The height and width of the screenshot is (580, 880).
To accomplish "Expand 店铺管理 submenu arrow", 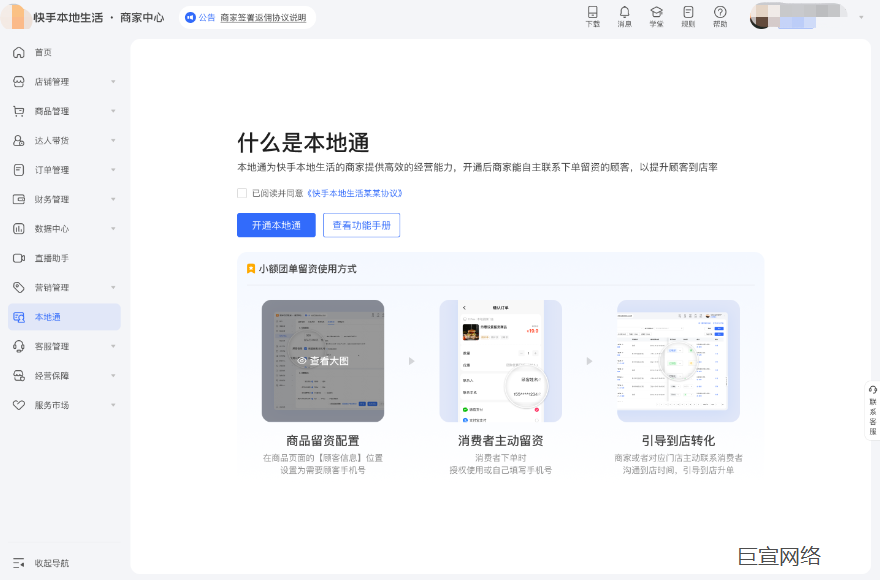I will point(113,82).
